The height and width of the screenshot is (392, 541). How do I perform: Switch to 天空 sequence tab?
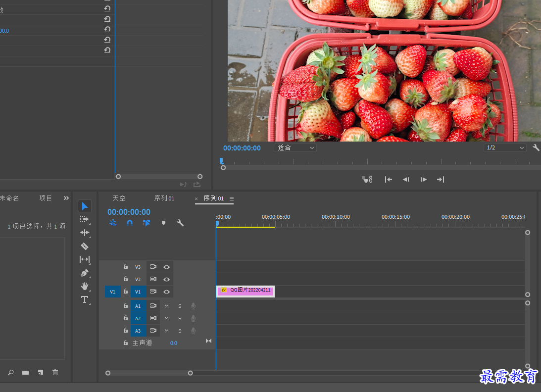(x=119, y=198)
